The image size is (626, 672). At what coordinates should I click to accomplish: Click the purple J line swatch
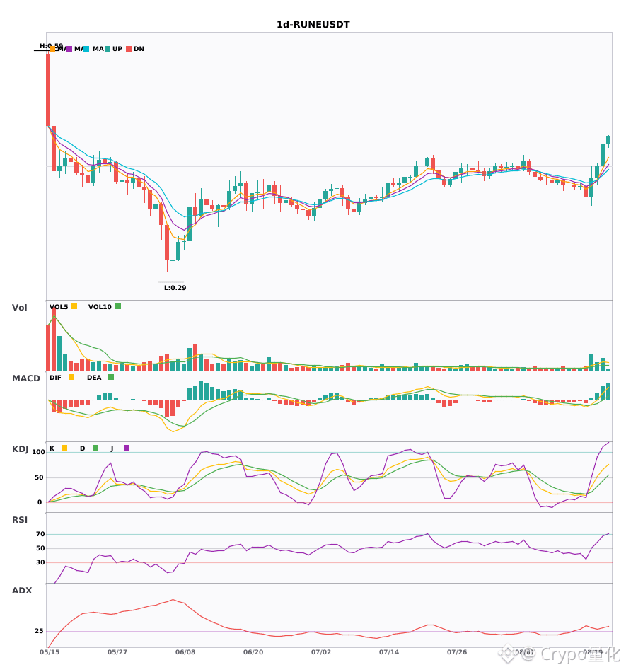pos(127,448)
